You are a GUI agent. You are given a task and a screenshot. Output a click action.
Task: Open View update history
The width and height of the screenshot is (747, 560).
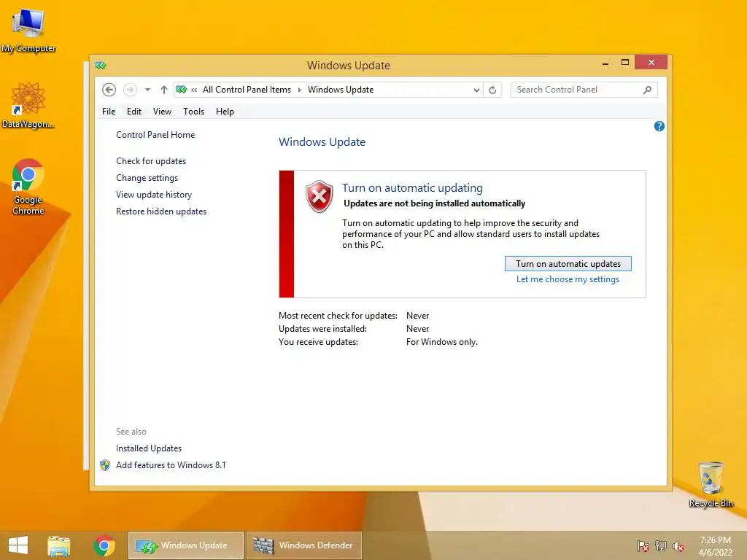point(154,194)
